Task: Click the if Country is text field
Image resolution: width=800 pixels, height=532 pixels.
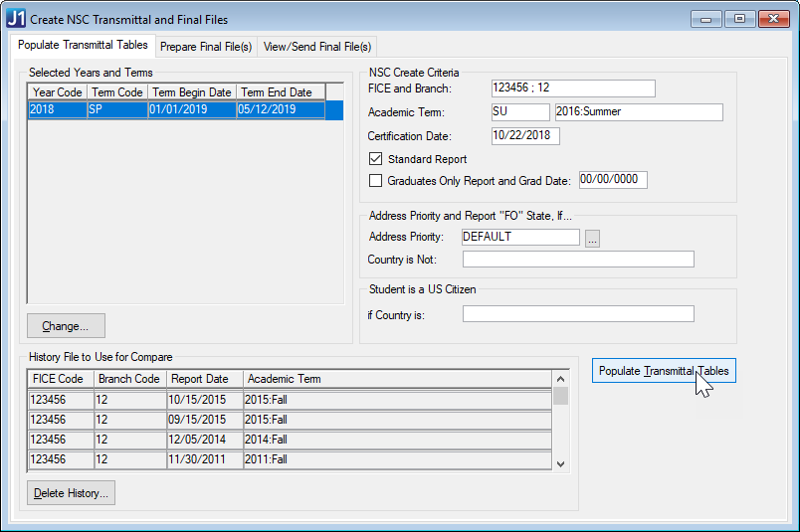Action: point(577,314)
